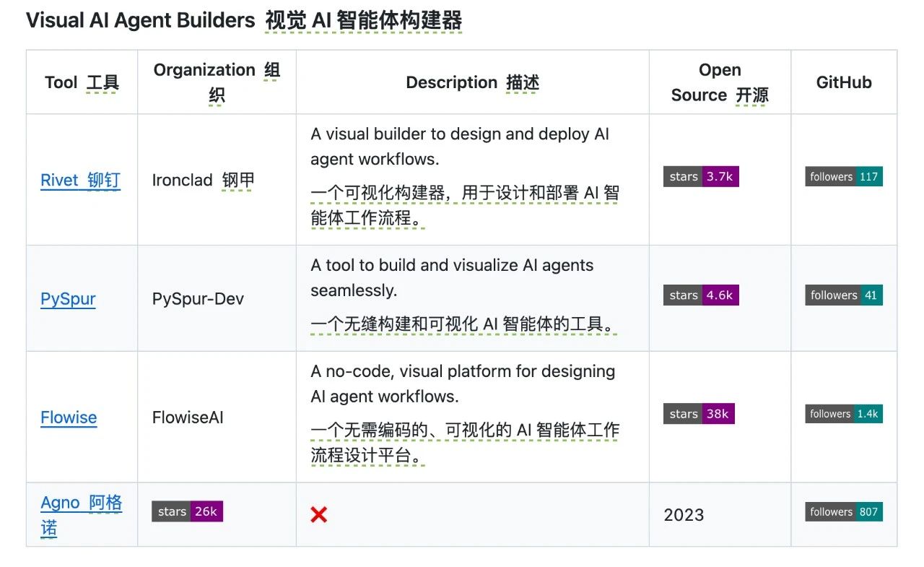924x567 pixels.
Task: Click the followers 117 badge
Action: [844, 176]
